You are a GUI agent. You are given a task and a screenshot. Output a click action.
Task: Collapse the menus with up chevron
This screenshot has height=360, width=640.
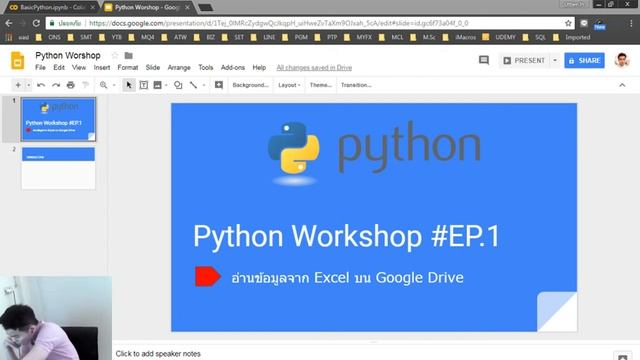tap(622, 85)
